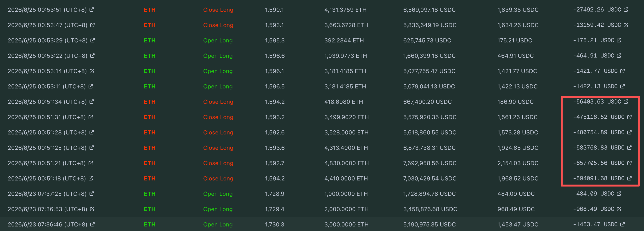This screenshot has width=644, height=231.
Task: Open external link icon beside 00:53:29 timestamp
Action: (x=93, y=40)
